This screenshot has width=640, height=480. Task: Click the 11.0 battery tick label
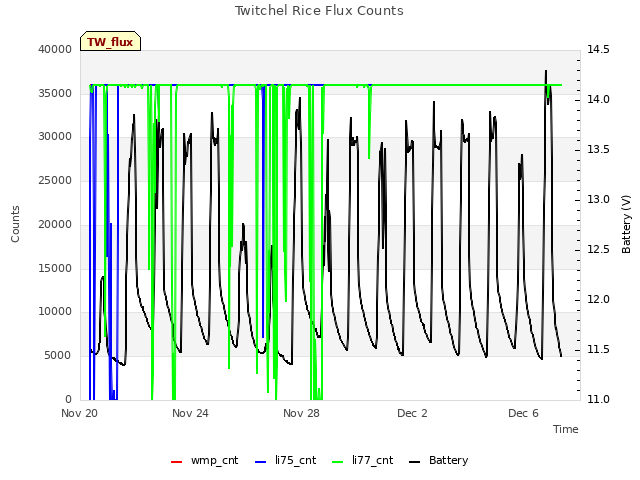pos(598,400)
